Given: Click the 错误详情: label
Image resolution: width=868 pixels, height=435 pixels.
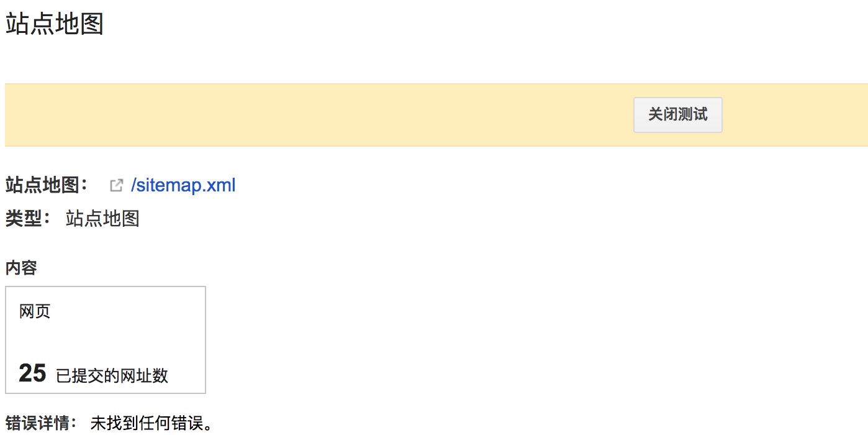Looking at the screenshot, I should pos(41,424).
